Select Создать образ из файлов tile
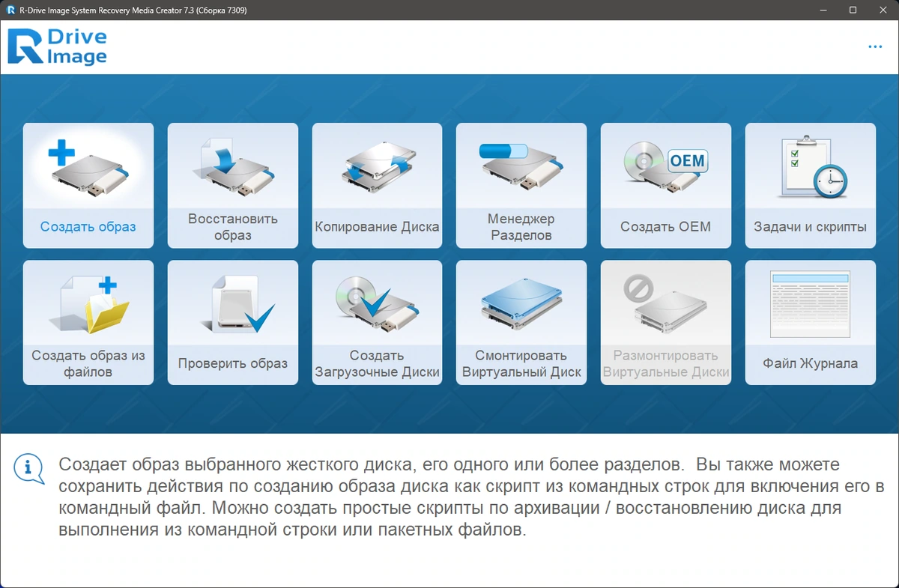The image size is (899, 588). tap(88, 323)
